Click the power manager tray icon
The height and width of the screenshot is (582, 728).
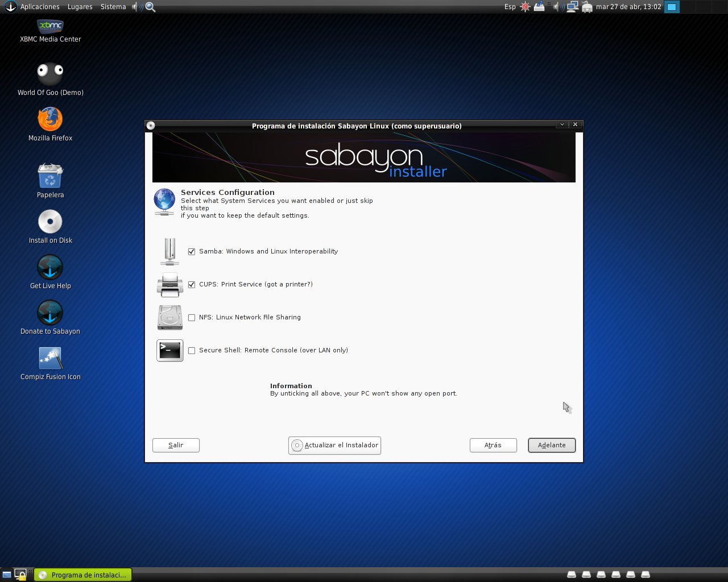539,7
